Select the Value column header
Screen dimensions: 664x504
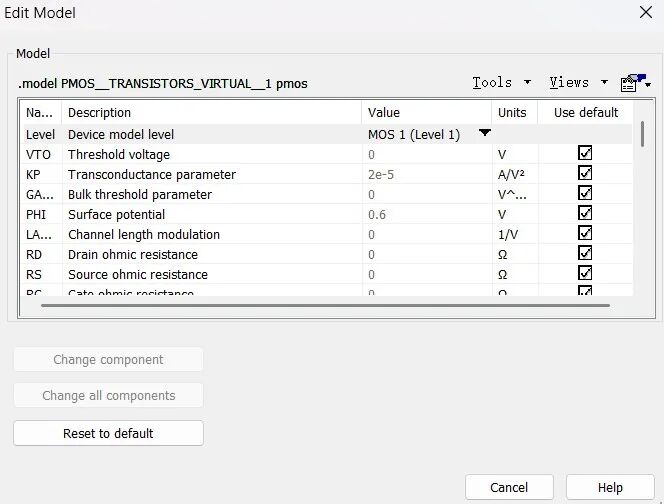click(x=427, y=113)
